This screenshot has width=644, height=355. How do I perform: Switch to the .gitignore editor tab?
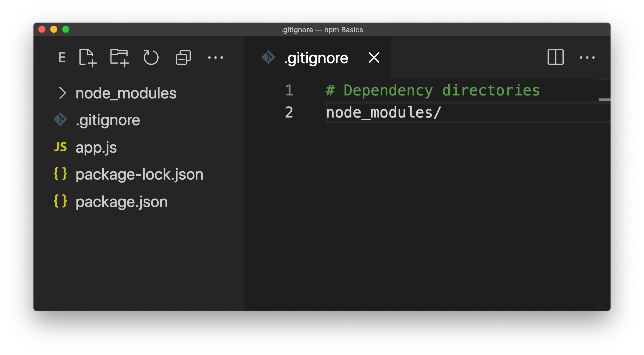pos(316,58)
